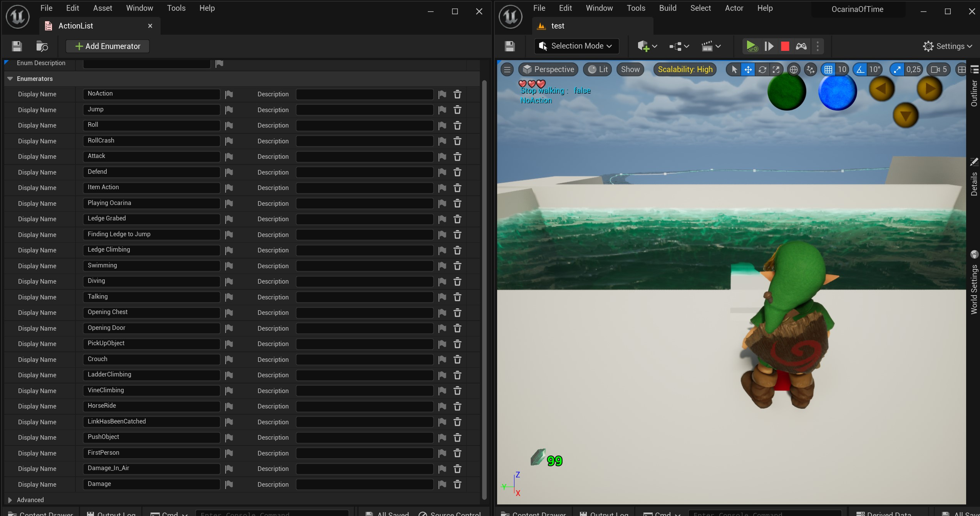Choose the select objects tool in viewport
Viewport: 980px width, 516px height.
[734, 70]
